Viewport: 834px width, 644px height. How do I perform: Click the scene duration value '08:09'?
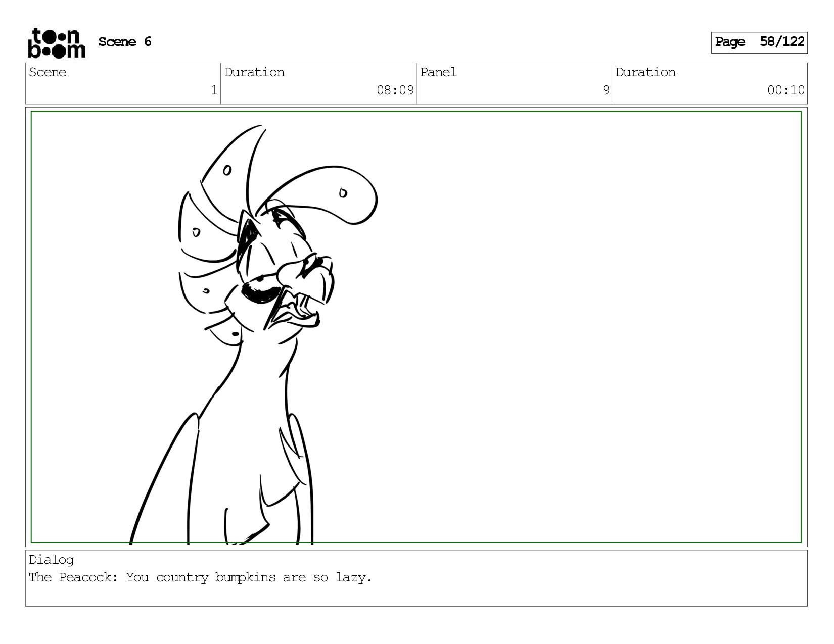point(395,90)
